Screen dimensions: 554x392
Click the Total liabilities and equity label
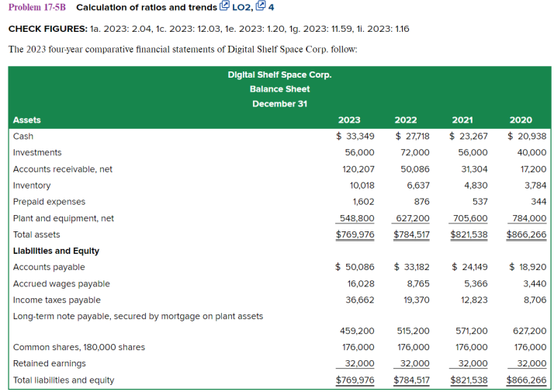click(x=64, y=380)
